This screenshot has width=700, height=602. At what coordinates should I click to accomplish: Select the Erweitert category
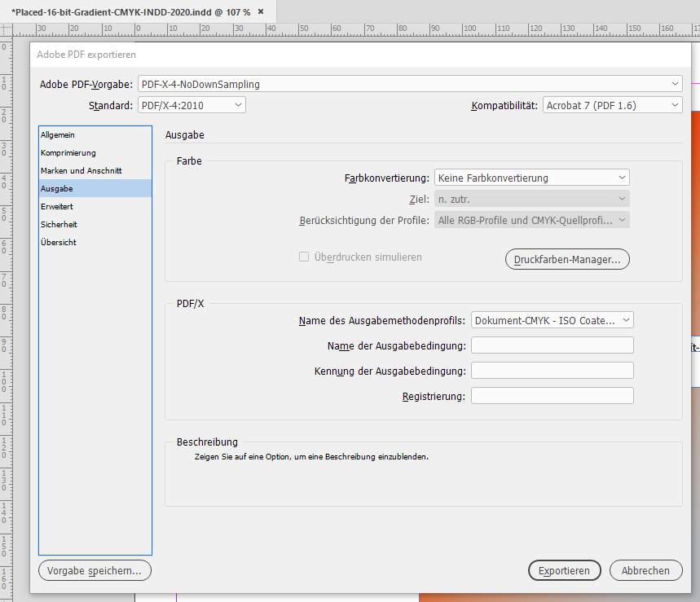point(55,206)
